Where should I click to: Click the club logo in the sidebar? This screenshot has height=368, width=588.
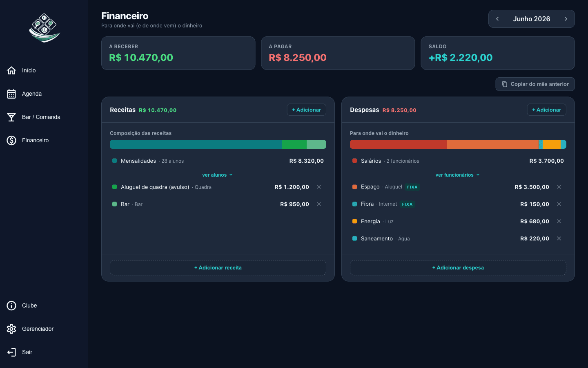45,28
